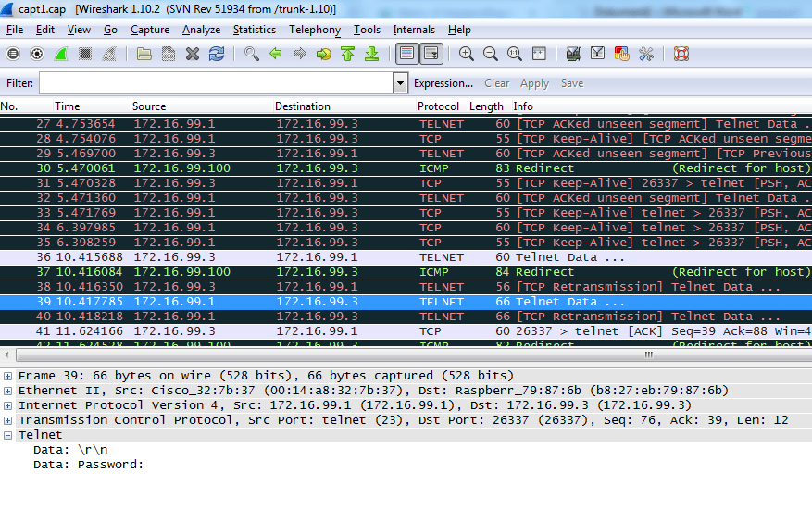Viewport: 812px width, 510px height.
Task: Click the Expression... button
Action: click(x=443, y=83)
